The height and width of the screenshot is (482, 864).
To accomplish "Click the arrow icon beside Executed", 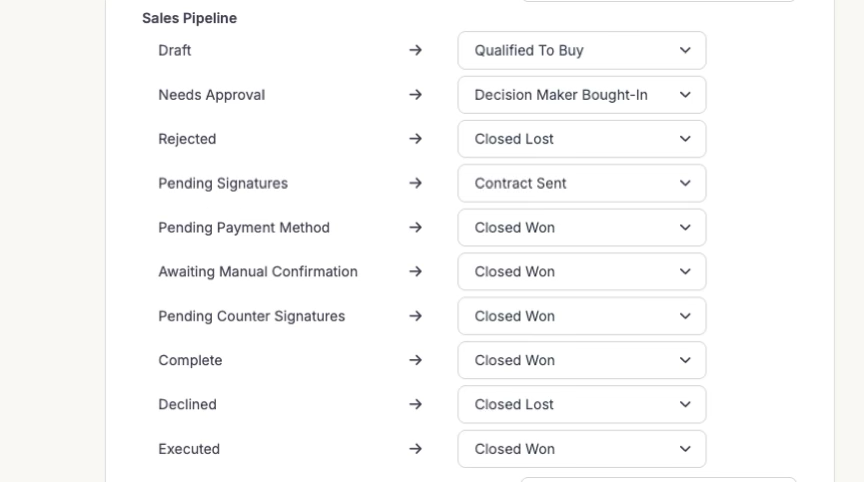I will click(x=415, y=449).
